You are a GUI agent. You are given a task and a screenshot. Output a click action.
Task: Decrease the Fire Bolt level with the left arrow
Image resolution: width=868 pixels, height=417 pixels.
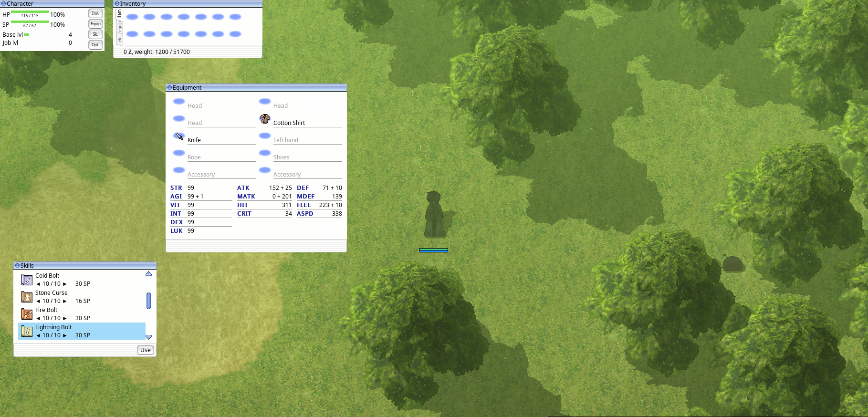[38, 318]
